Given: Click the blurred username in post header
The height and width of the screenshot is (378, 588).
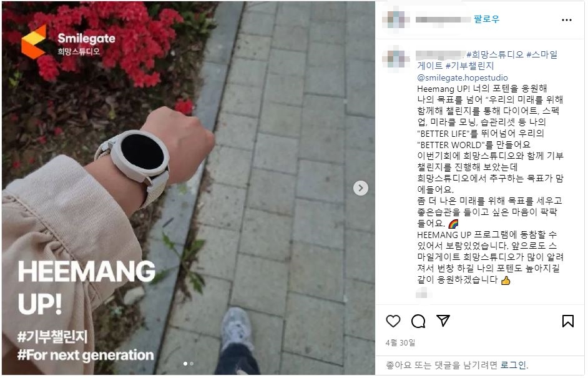Looking at the screenshot, I should tap(443, 19).
